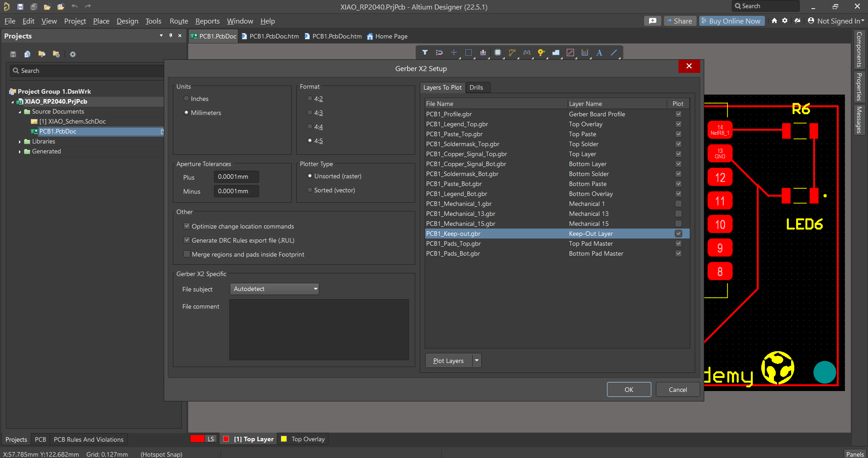This screenshot has height=458, width=868.
Task: Click the yellow Top Overlay color swatch
Action: tap(284, 439)
